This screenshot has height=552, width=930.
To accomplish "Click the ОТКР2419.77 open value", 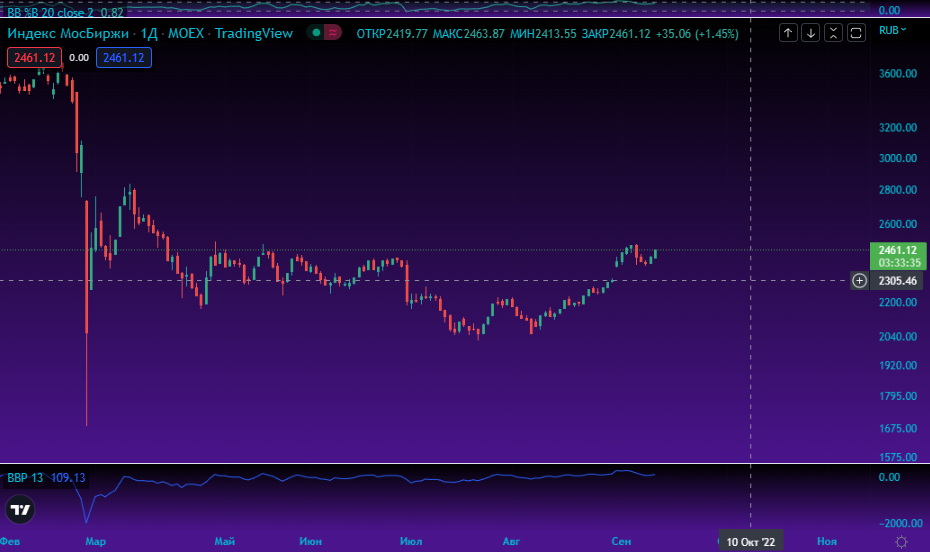I will (x=391, y=34).
